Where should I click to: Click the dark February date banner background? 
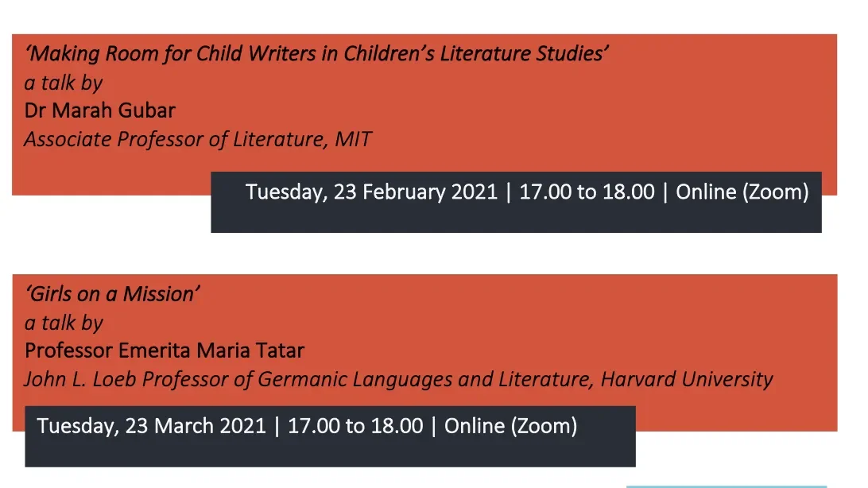pyautogui.click(x=516, y=219)
